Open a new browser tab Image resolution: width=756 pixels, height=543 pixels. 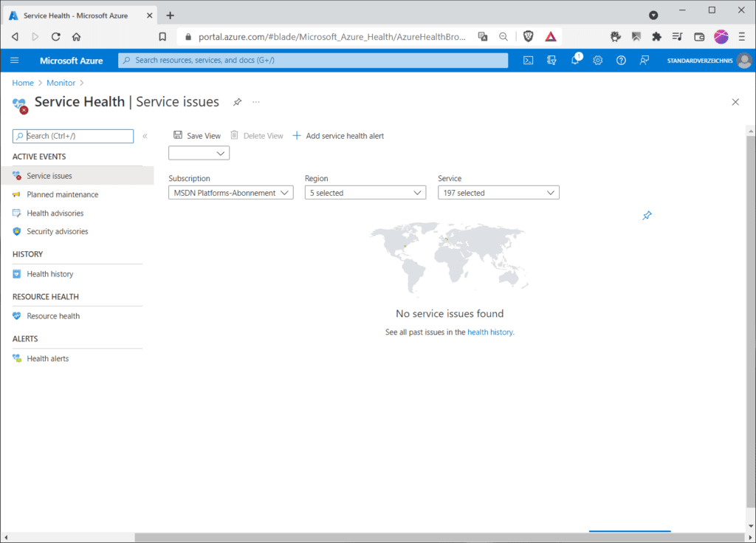click(x=171, y=16)
